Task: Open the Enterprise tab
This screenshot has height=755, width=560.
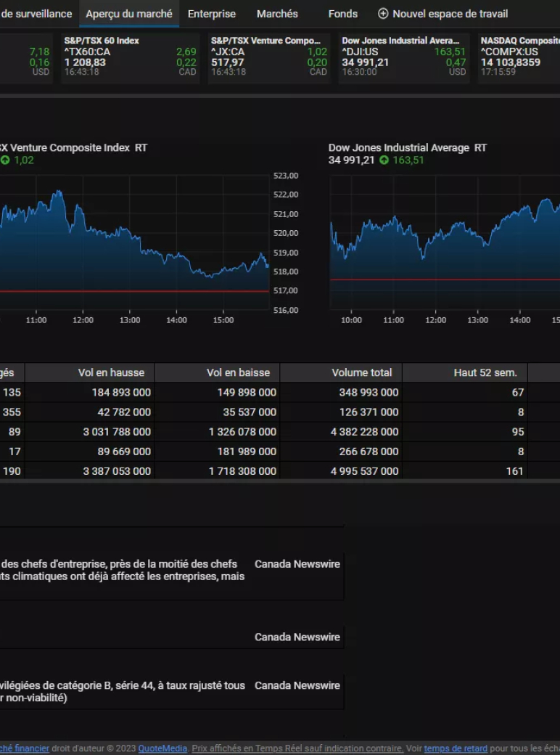Action: coord(212,14)
